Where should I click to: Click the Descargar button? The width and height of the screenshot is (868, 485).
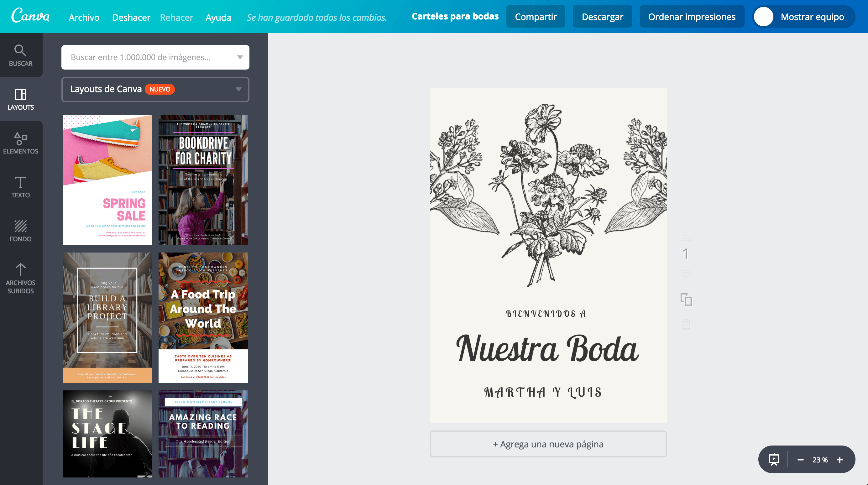click(602, 16)
